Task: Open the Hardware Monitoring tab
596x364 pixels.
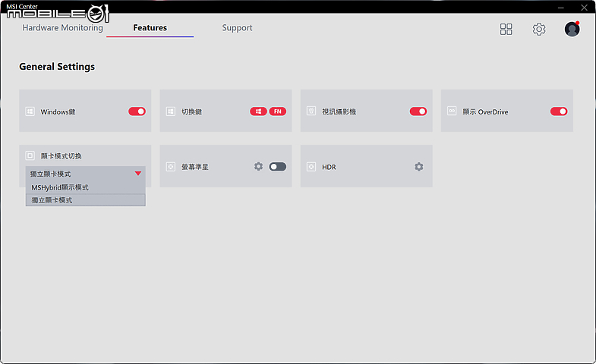Action: [x=62, y=28]
